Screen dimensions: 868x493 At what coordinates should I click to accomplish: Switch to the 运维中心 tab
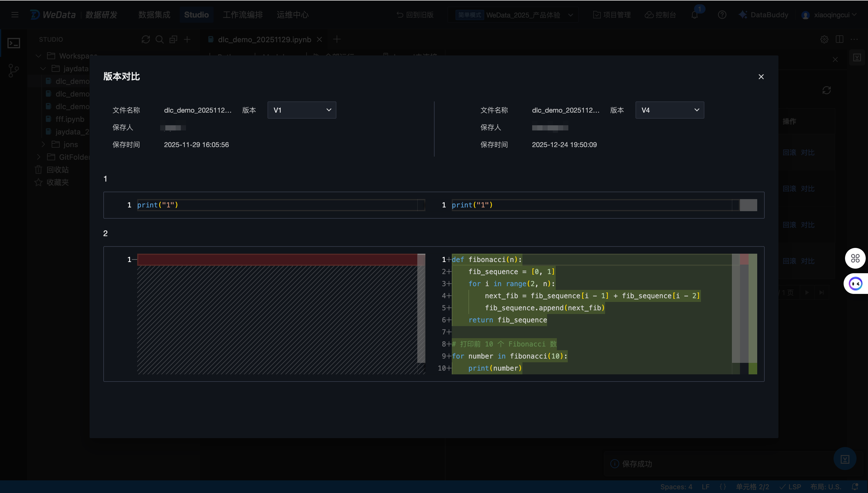292,15
